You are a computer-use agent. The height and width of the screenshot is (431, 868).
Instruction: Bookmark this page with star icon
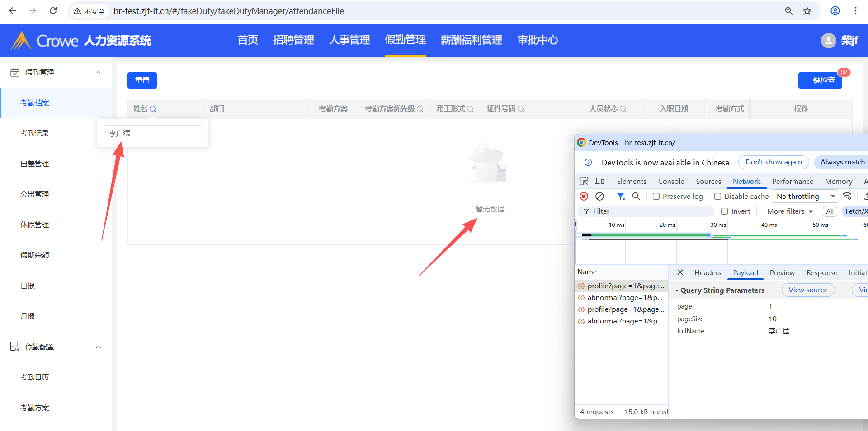point(807,11)
